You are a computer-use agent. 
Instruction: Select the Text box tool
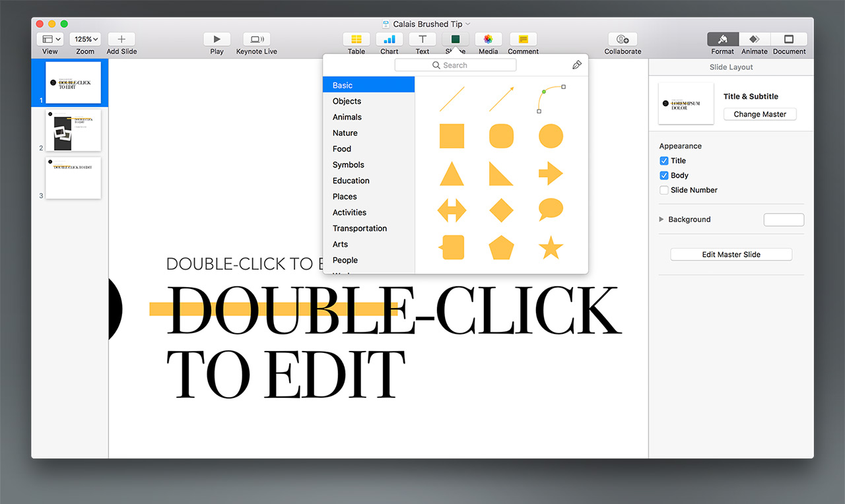pos(422,40)
